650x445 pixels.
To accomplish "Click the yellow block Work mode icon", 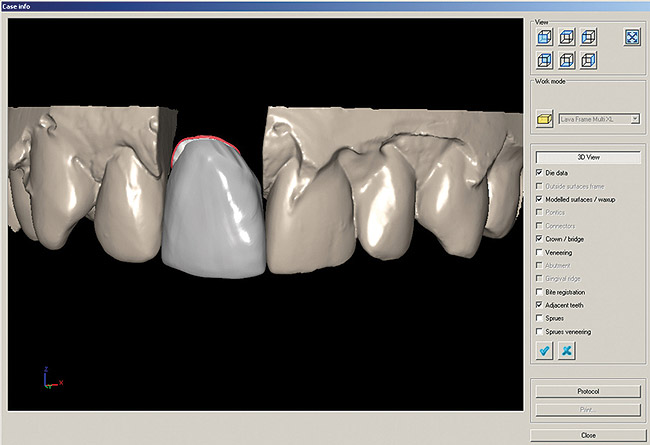I will [545, 119].
